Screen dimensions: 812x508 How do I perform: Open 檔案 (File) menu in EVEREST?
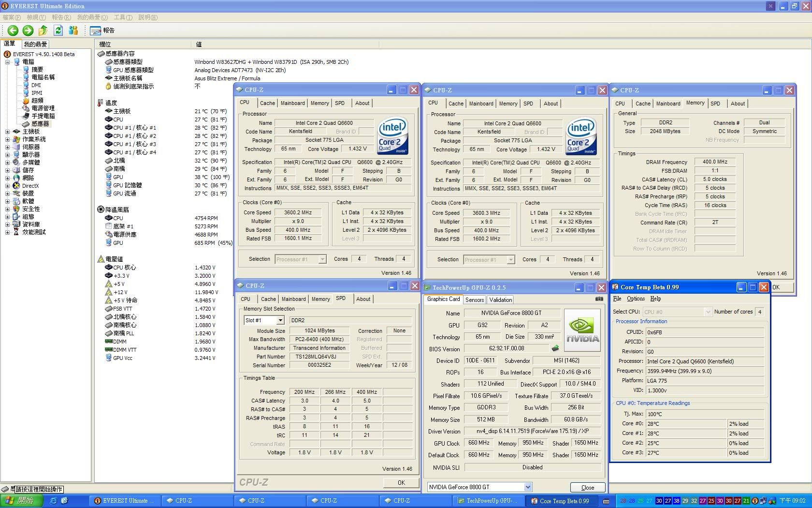point(12,17)
